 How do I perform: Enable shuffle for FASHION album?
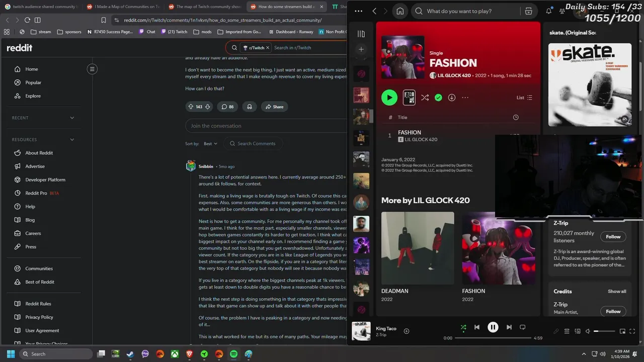coord(425,98)
